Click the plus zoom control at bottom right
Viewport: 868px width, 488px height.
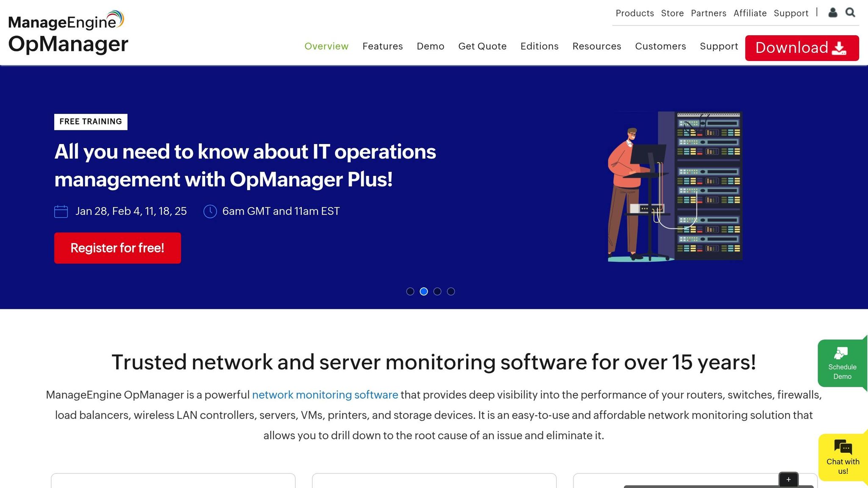(788, 479)
